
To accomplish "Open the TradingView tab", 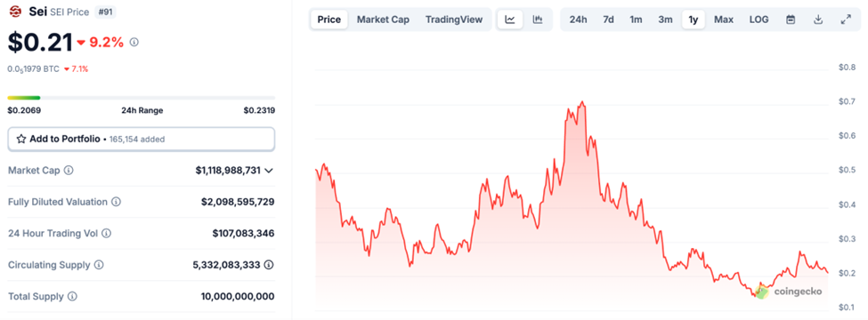I will (454, 20).
